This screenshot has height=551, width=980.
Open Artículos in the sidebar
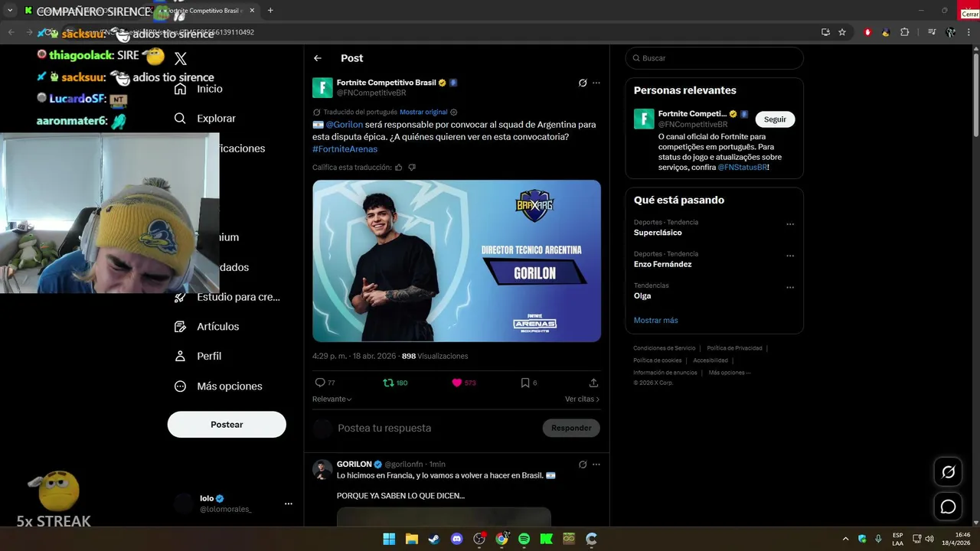tap(207, 327)
